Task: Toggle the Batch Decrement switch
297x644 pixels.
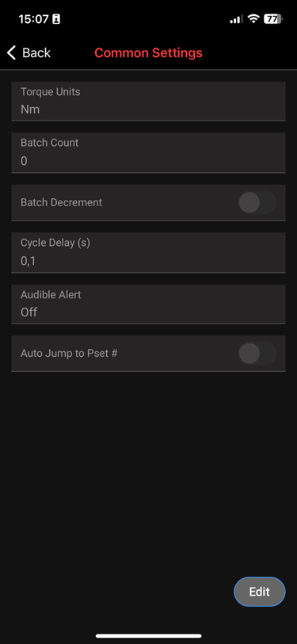Action: (257, 202)
